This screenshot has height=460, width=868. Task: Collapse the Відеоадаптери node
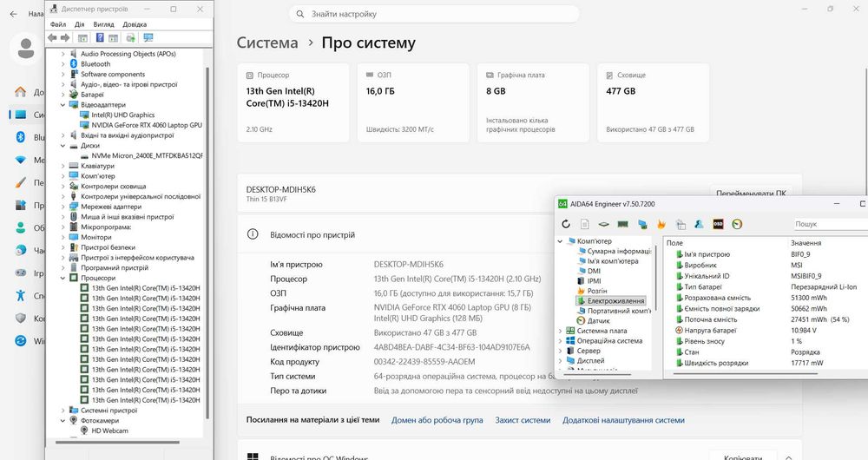point(62,105)
